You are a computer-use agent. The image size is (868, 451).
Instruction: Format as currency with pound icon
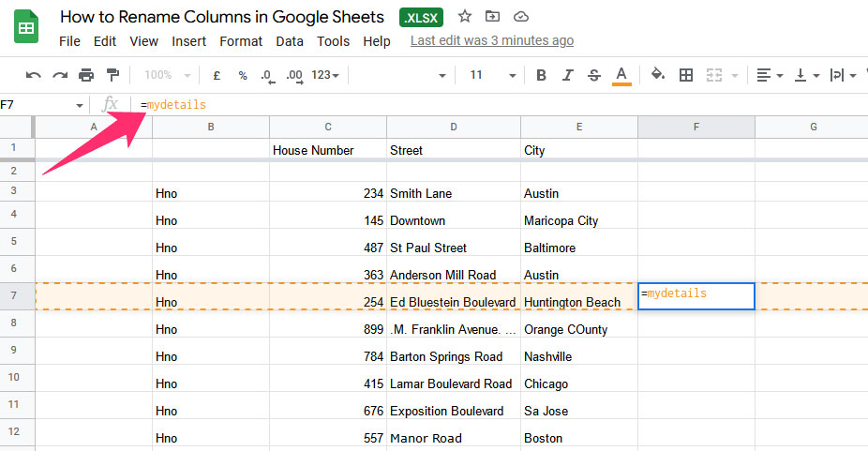click(217, 75)
